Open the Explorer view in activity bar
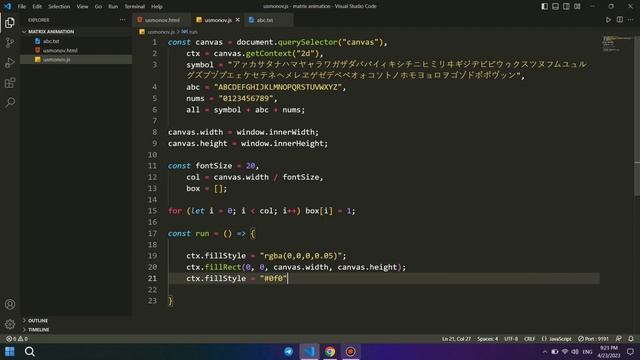The width and height of the screenshot is (640, 360). pos(10,22)
